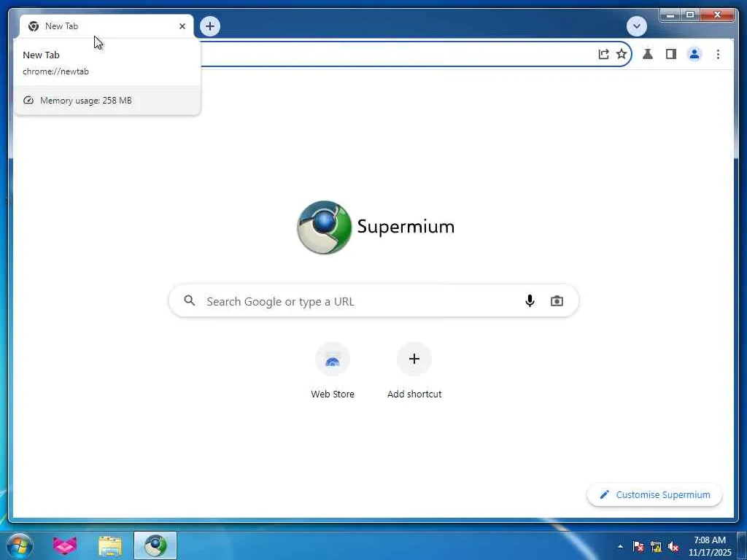Image resolution: width=747 pixels, height=560 pixels.
Task: Open a new tab with plus button
Action: (210, 26)
